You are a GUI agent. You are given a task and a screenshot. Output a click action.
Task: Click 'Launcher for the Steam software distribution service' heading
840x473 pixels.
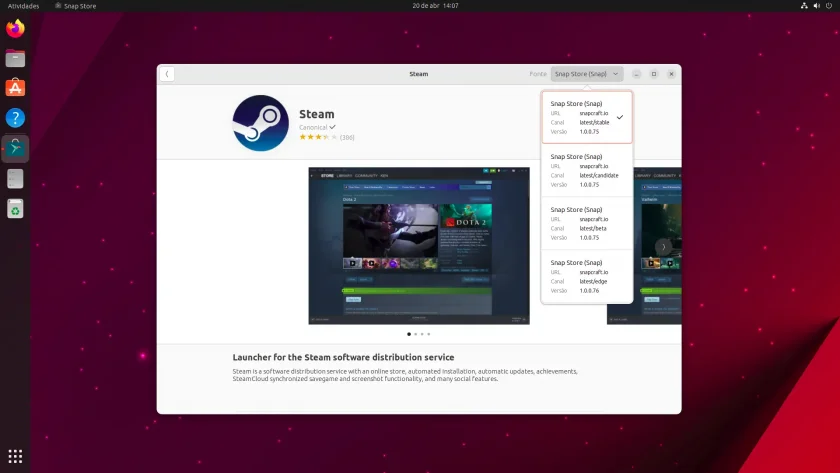click(x=343, y=357)
